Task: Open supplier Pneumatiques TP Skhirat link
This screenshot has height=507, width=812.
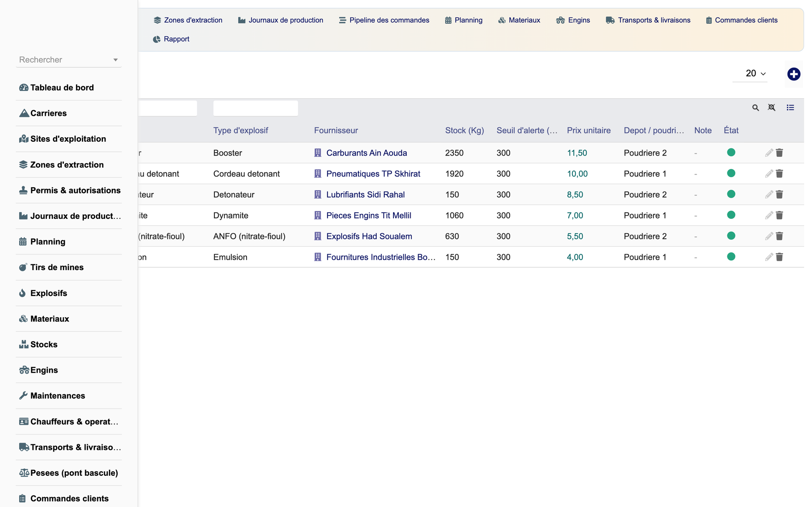Action: (x=373, y=174)
